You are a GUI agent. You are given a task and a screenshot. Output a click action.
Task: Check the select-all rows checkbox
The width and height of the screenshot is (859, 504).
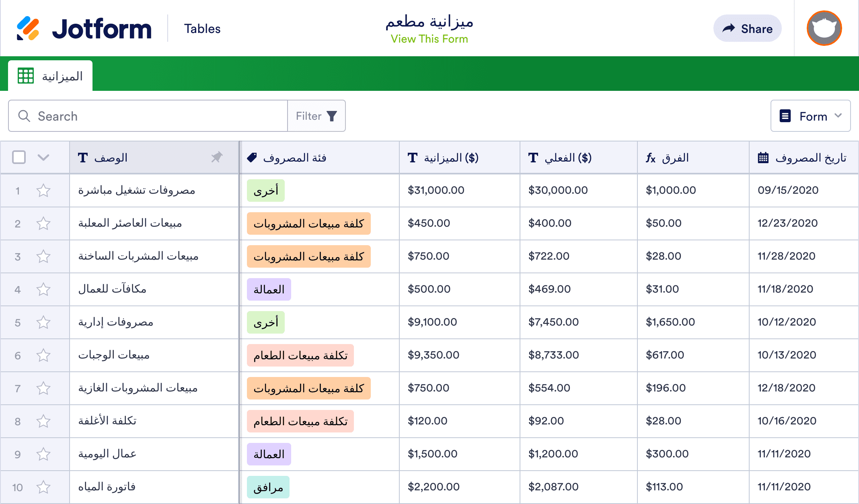tap(19, 157)
